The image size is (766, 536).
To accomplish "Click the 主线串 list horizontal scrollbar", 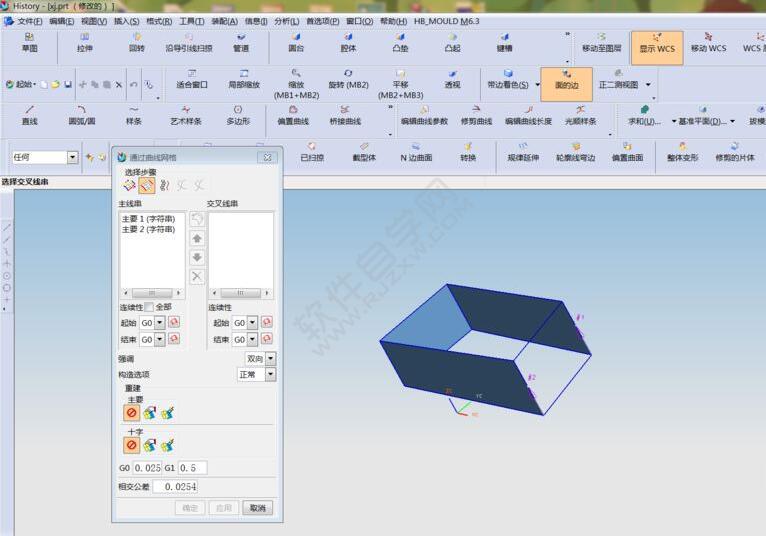I will tap(152, 293).
